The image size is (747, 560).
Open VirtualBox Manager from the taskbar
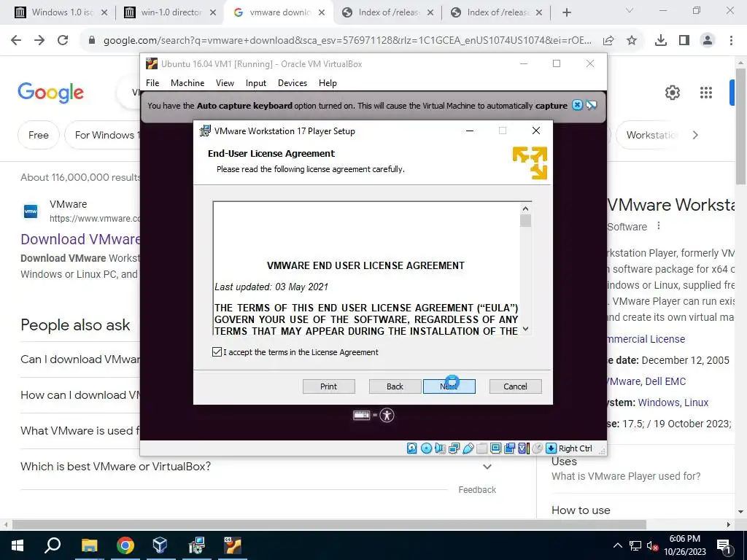(x=160, y=545)
